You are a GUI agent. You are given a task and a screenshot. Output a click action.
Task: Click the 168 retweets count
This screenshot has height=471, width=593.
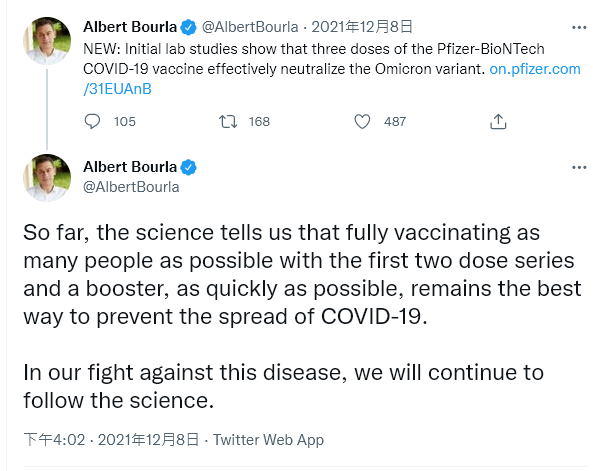pyautogui.click(x=259, y=121)
